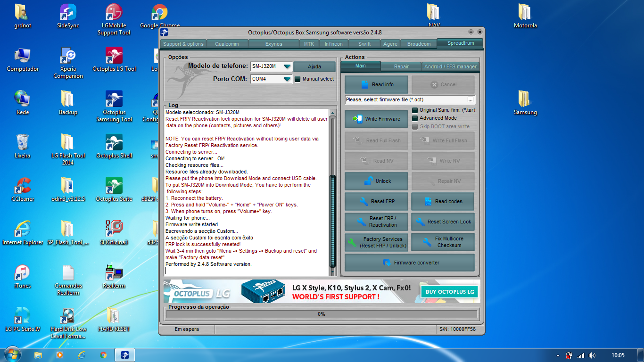Launch Hard Disk Low Level Format tool
Viewport: 644px width, 362px height.
point(68,323)
